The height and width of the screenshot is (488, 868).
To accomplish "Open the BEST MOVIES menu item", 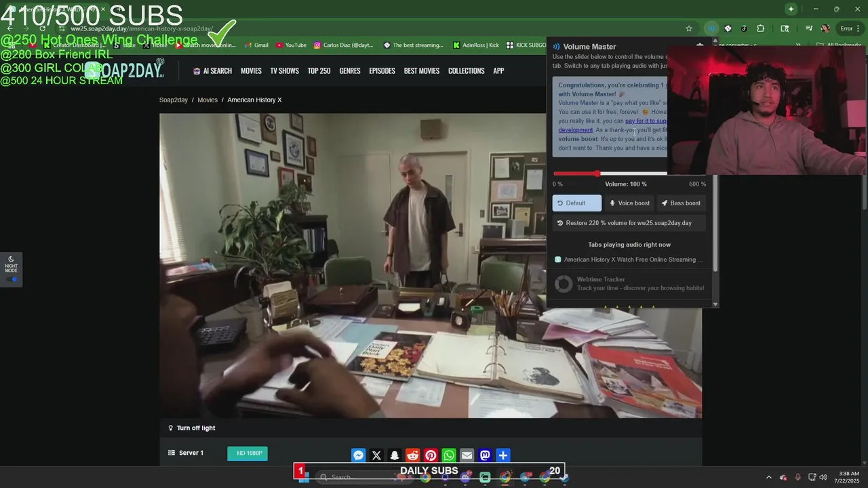I will point(422,70).
